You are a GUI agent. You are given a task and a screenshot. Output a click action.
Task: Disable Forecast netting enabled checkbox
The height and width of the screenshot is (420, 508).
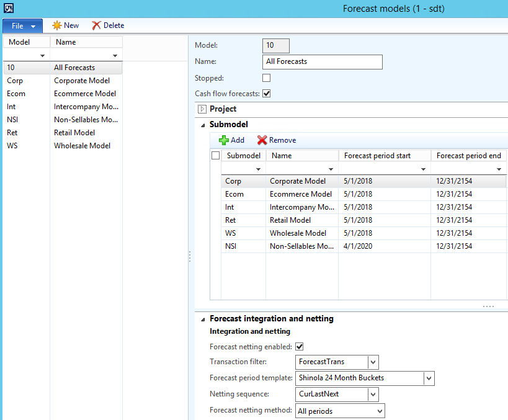click(300, 347)
